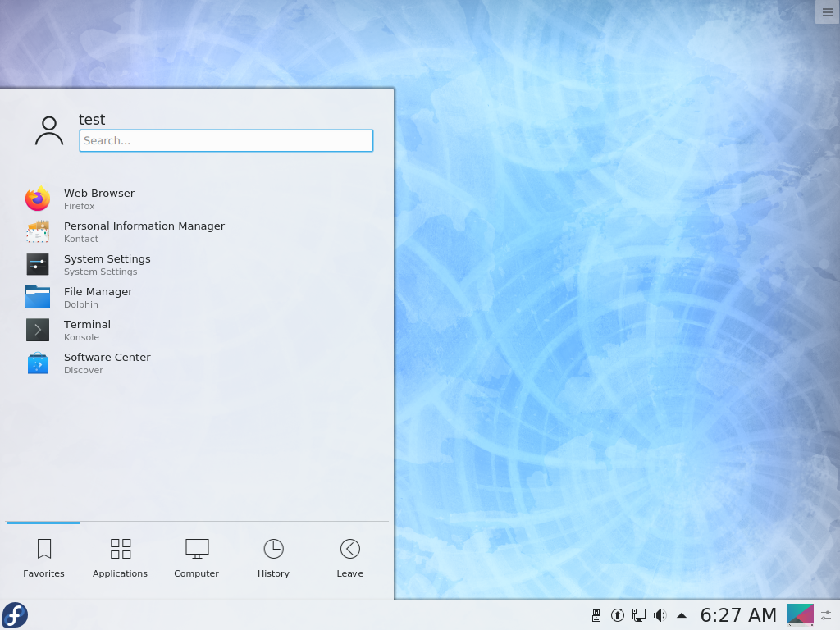Screen dimensions: 840x630
Task: Click the 'test' username text
Action: (92, 120)
